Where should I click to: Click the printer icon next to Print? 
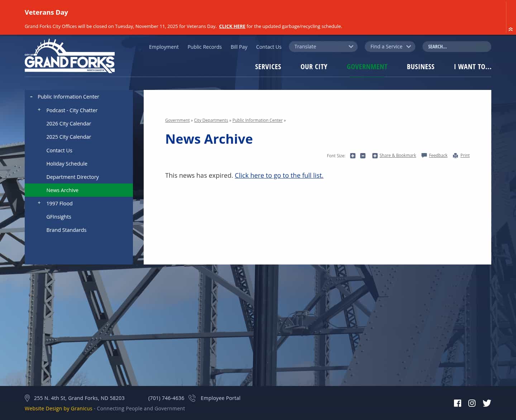455,156
